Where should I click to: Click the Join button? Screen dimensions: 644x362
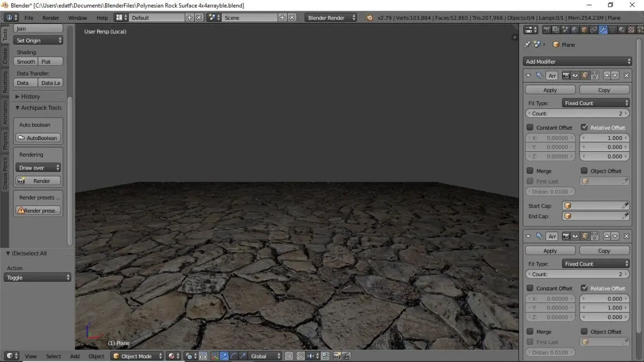pos(38,28)
